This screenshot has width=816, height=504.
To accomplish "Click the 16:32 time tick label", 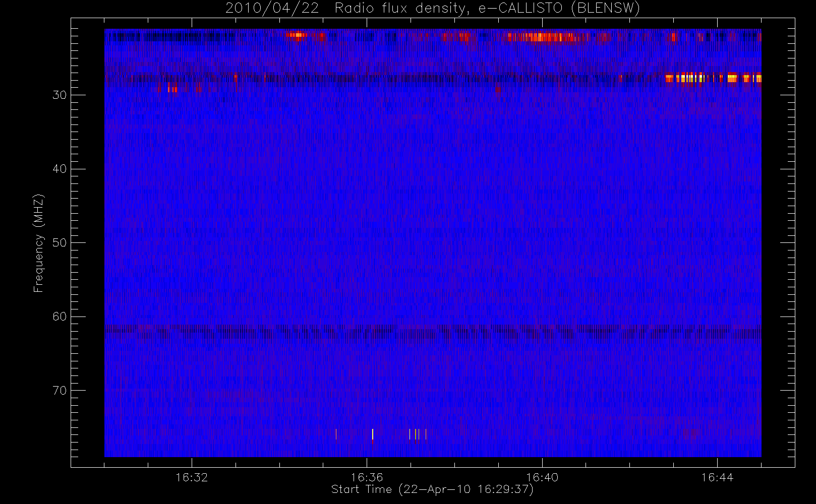I will [192, 477].
